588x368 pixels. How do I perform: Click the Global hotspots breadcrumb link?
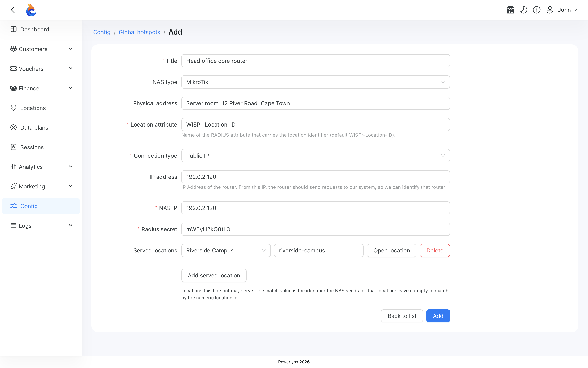(139, 32)
